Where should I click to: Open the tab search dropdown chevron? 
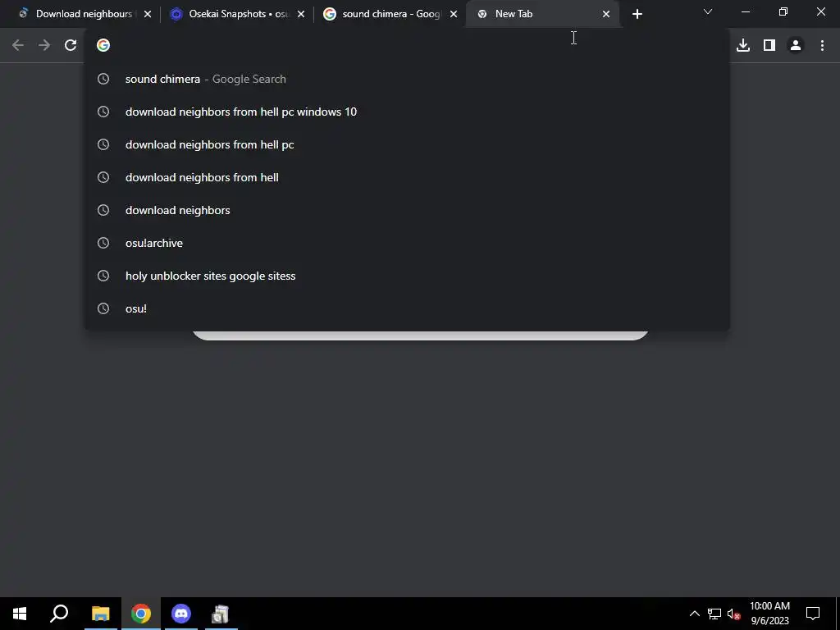(x=708, y=11)
